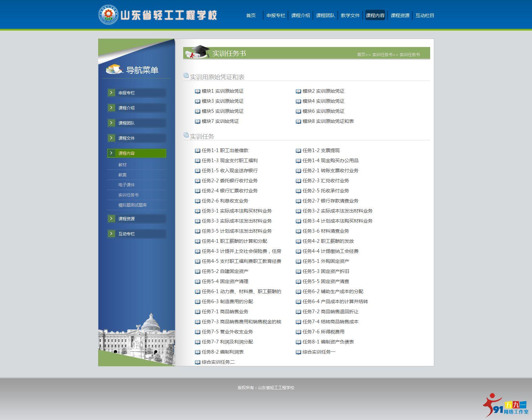Open 任务4-4 计提缴纳工会经费 link
This screenshot has width=532, height=420.
pos(330,251)
